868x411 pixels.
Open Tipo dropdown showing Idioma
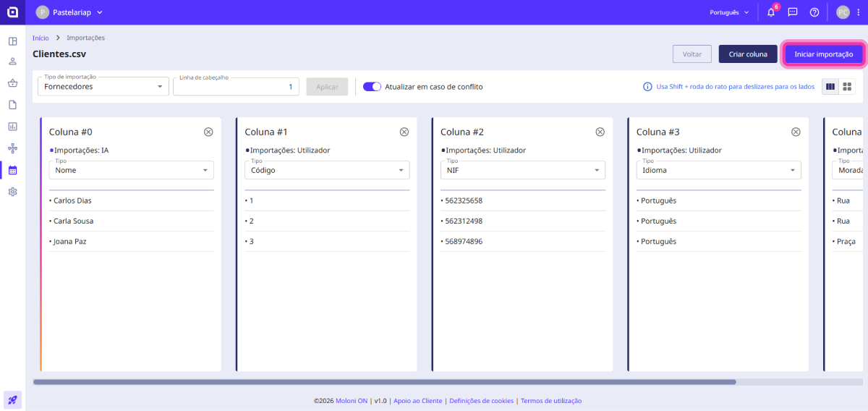[719, 170]
